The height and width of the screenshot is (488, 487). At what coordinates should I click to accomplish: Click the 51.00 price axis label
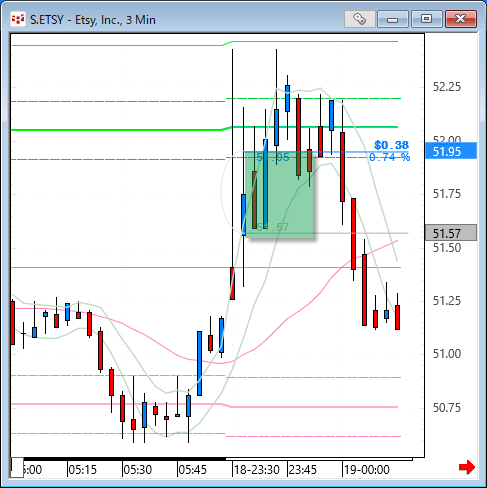[447, 354]
